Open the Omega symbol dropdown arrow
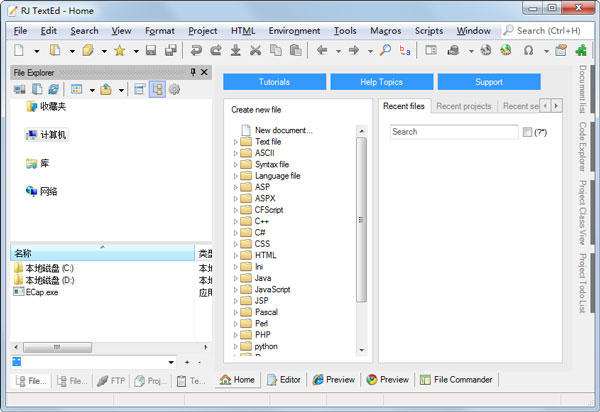Screen dimensions: 600x412 tap(546, 51)
